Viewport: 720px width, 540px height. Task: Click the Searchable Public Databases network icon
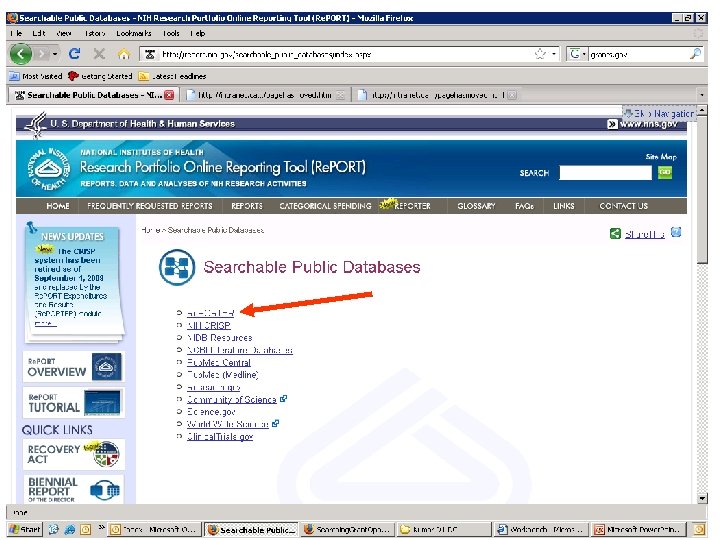(x=177, y=267)
